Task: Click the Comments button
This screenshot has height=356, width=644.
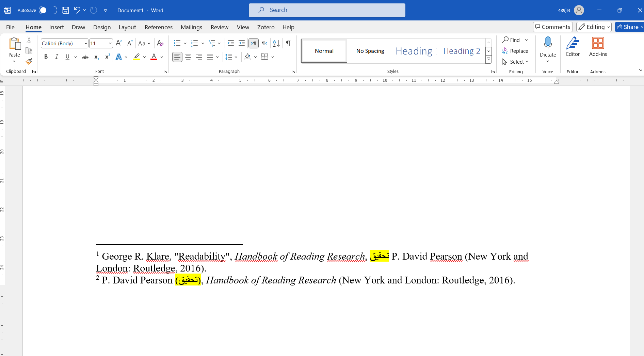Action: [x=553, y=27]
